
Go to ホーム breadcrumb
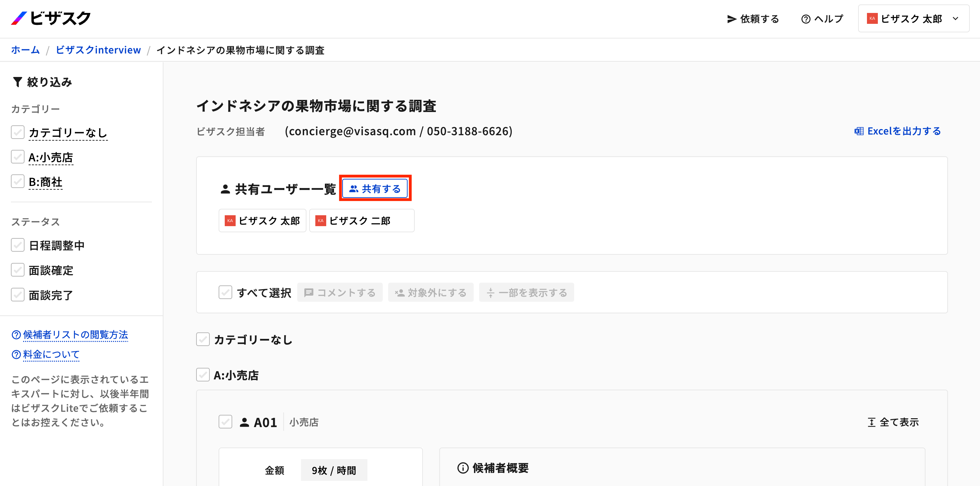click(x=26, y=50)
